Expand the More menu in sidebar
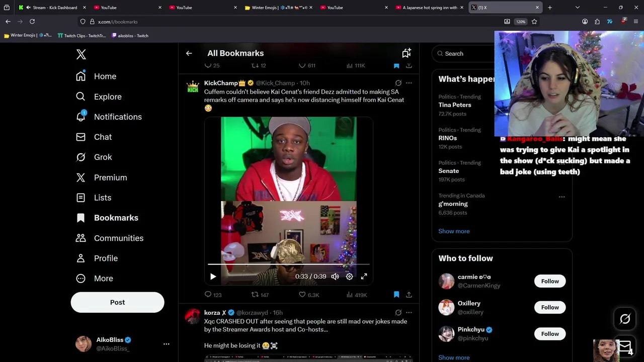Viewport: 644px width, 362px height. [x=95, y=278]
